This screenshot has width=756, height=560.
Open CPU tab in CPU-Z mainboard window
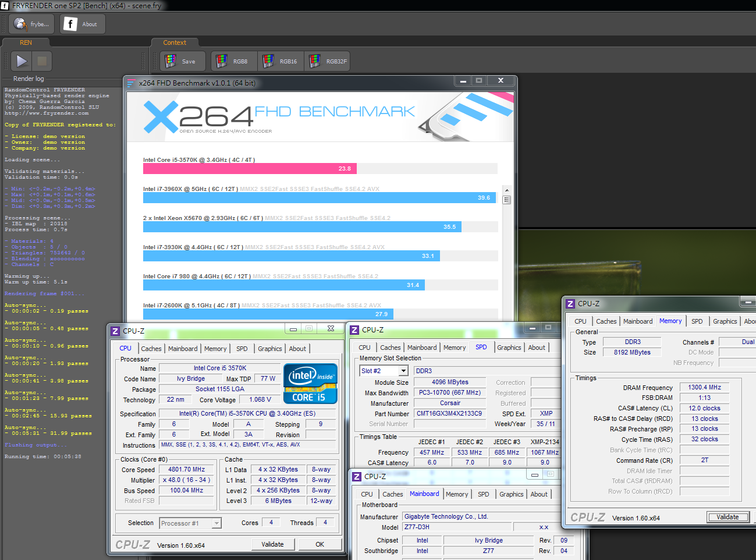point(367,494)
